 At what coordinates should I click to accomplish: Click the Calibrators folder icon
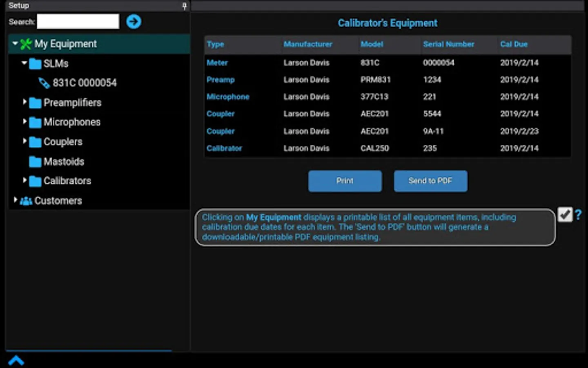point(36,181)
